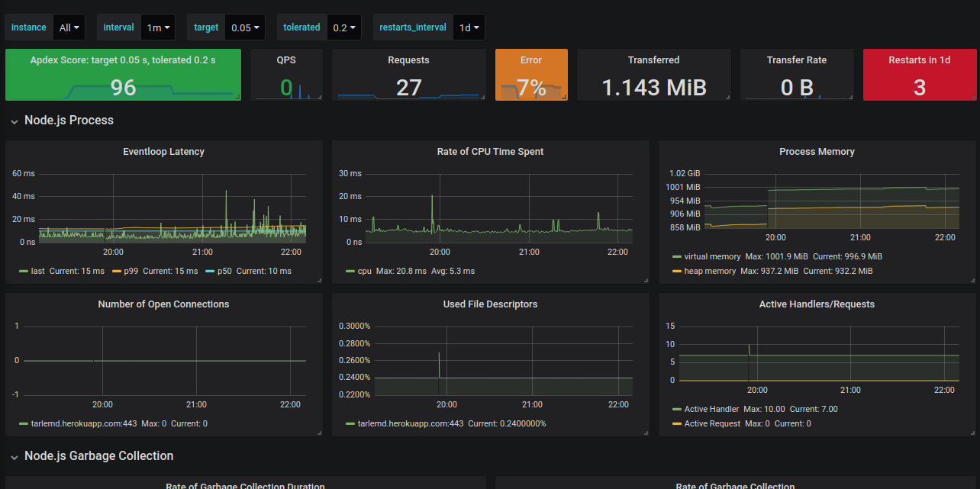The height and width of the screenshot is (489, 980).
Task: Click the instance variable label
Action: (29, 27)
